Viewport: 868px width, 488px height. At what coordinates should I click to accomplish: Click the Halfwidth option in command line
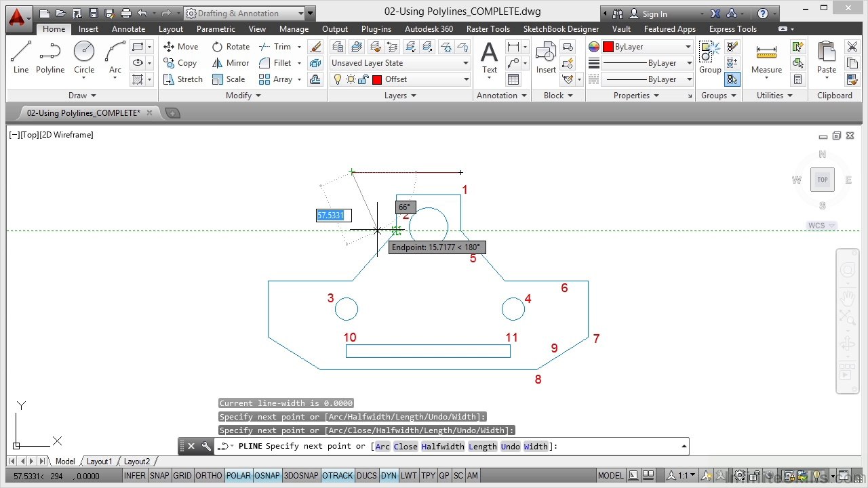click(x=443, y=446)
